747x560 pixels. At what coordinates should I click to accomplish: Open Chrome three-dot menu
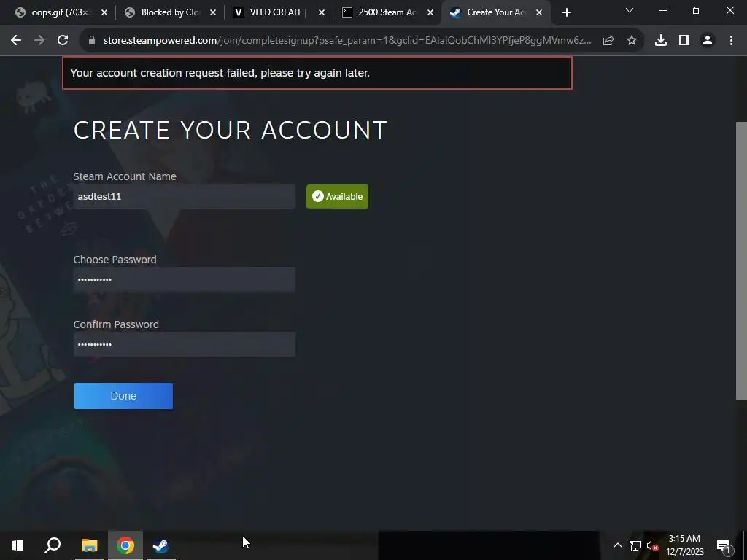(x=731, y=41)
